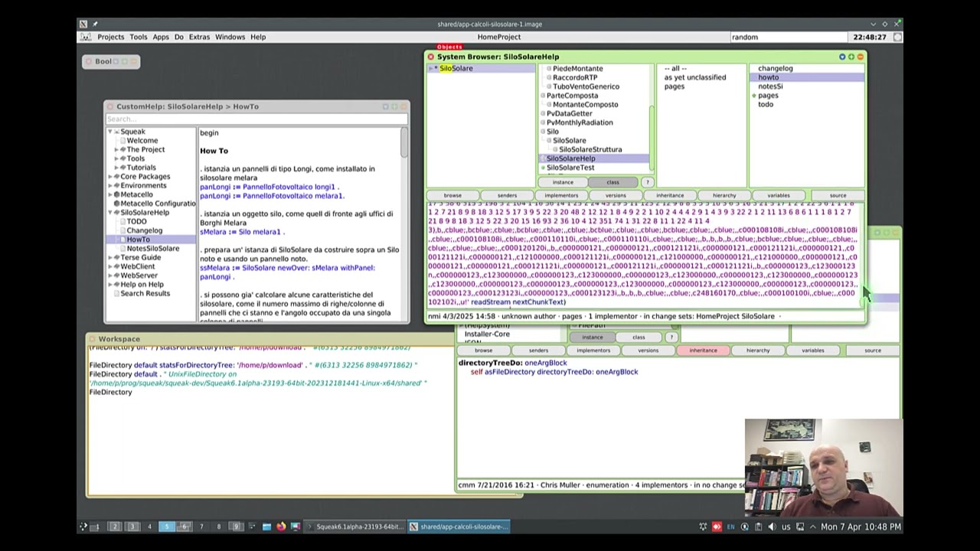Select the RaccordoRTP class
The image size is (980, 551).
click(x=575, y=77)
